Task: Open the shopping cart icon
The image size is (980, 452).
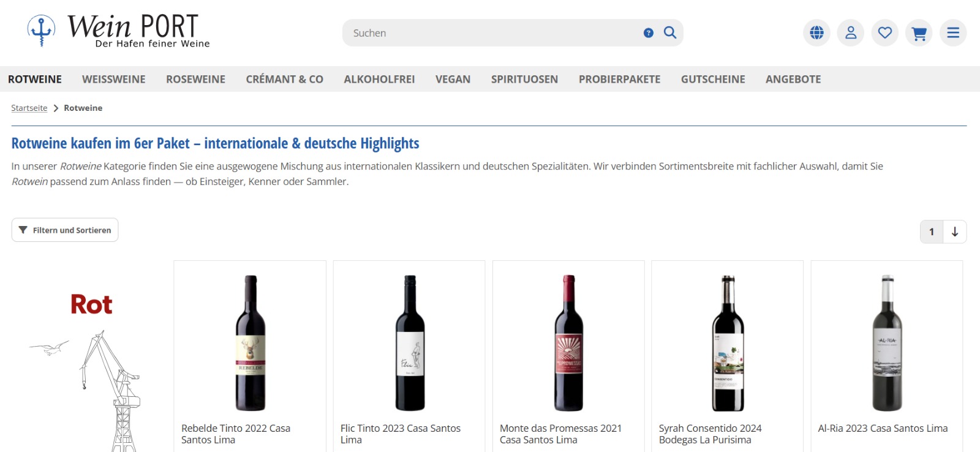Action: click(x=919, y=32)
